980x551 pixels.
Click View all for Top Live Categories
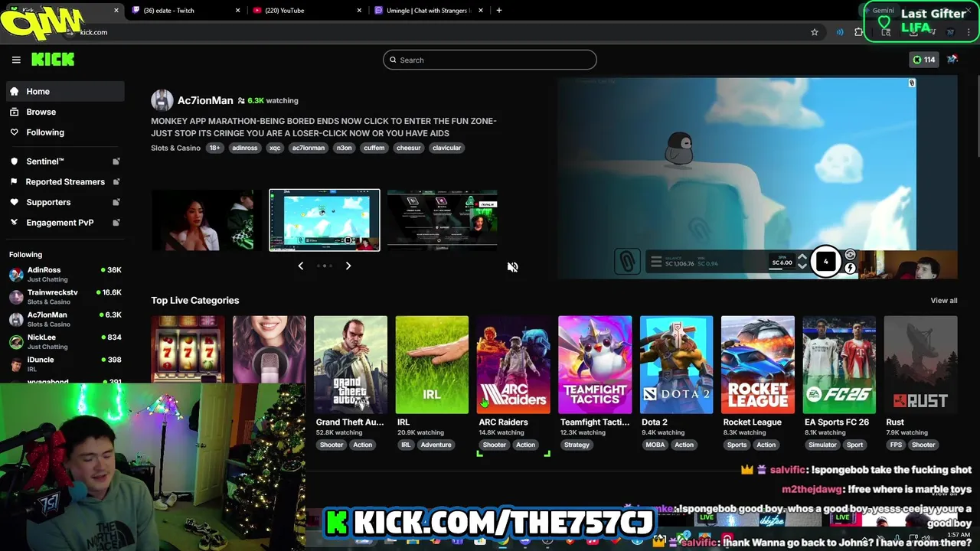click(943, 301)
